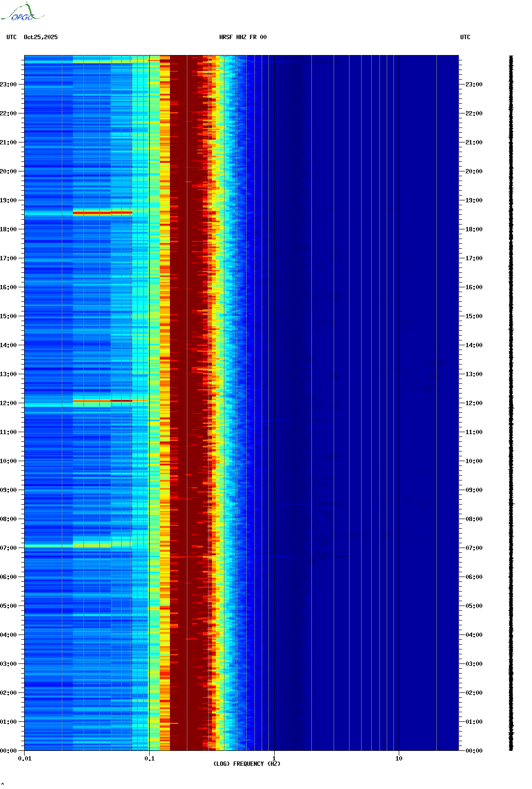Click the 00:00 label on the left axis
Image resolution: width=532 pixels, height=789 pixels.
coord(8,751)
